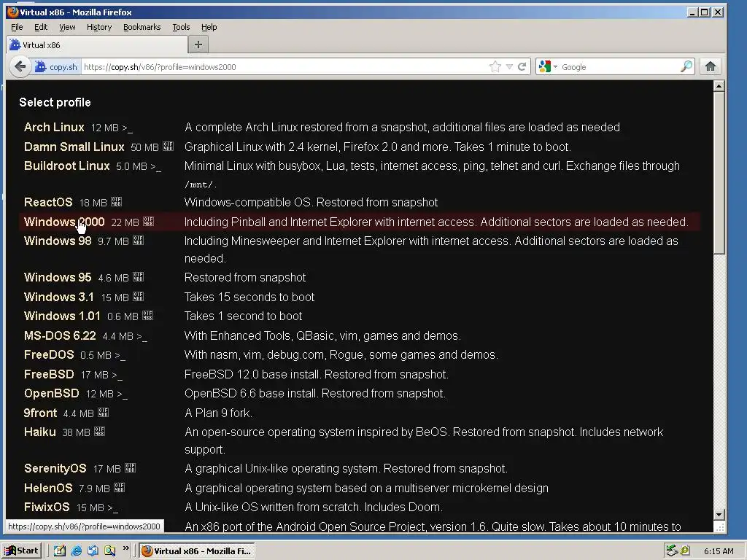Open the Windows 2000 profile
Screen dimensions: 747x560
tap(64, 222)
